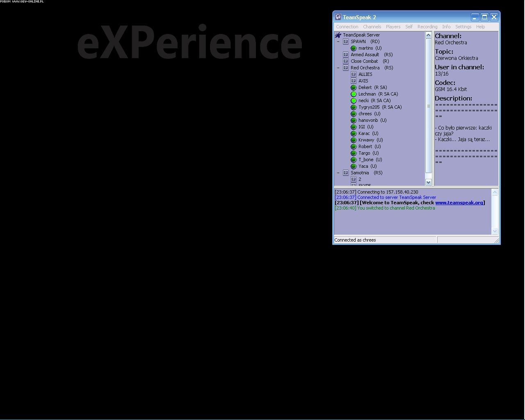
Task: Click hansvonb's player status light
Action: click(354, 120)
